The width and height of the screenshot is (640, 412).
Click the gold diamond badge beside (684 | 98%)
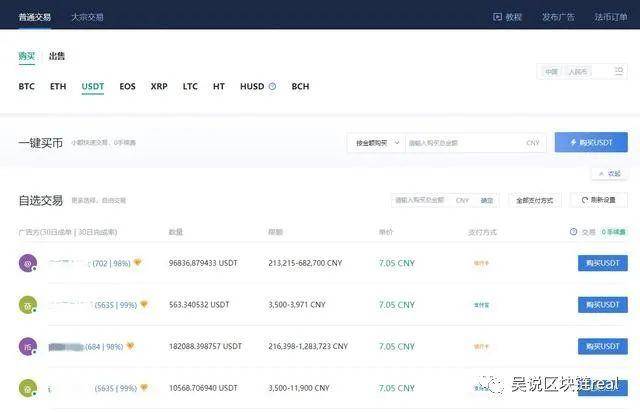(130, 346)
